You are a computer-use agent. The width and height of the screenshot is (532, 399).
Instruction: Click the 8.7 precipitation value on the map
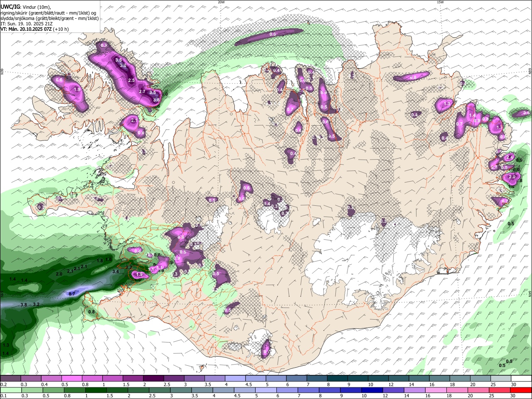[71, 294]
